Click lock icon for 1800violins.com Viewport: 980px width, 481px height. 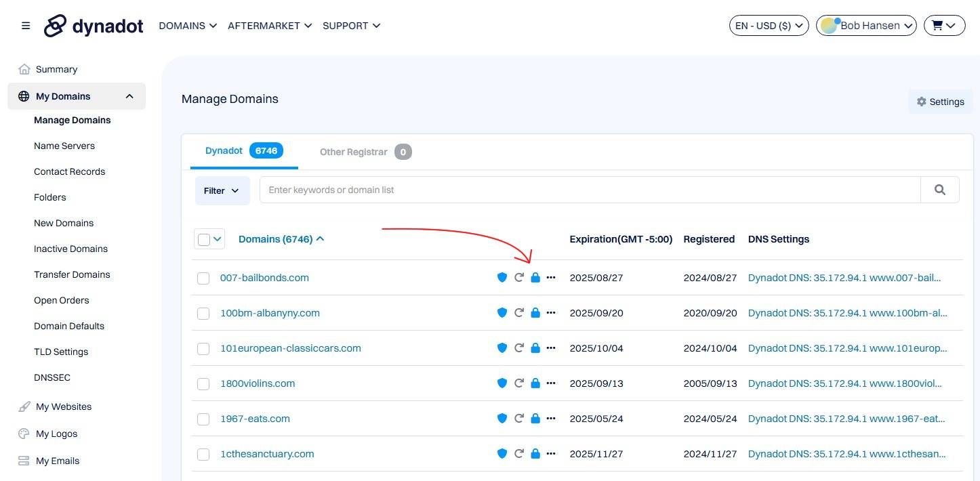coord(535,383)
